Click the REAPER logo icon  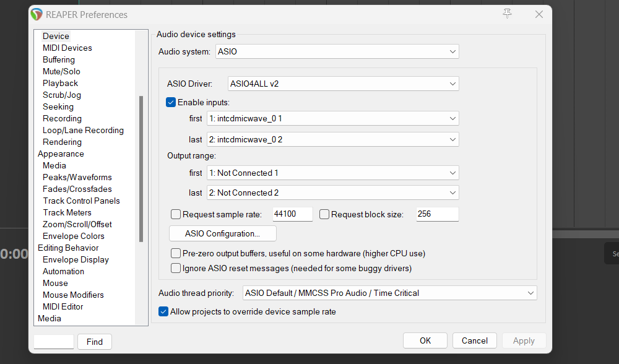click(37, 14)
